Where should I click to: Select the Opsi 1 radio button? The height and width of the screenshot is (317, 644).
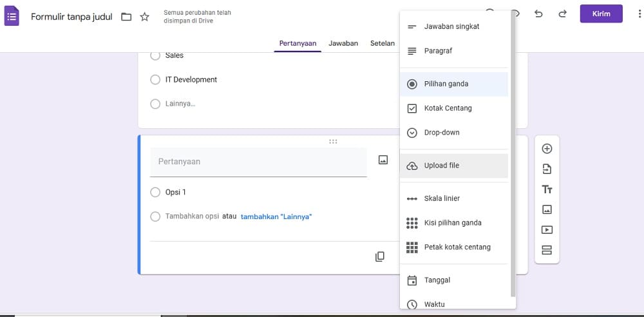point(155,192)
